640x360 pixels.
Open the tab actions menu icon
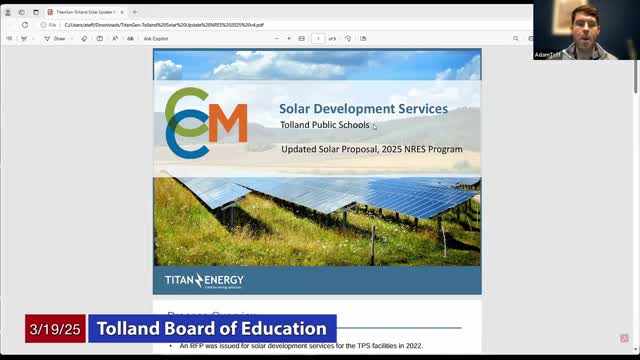[x=36, y=12]
